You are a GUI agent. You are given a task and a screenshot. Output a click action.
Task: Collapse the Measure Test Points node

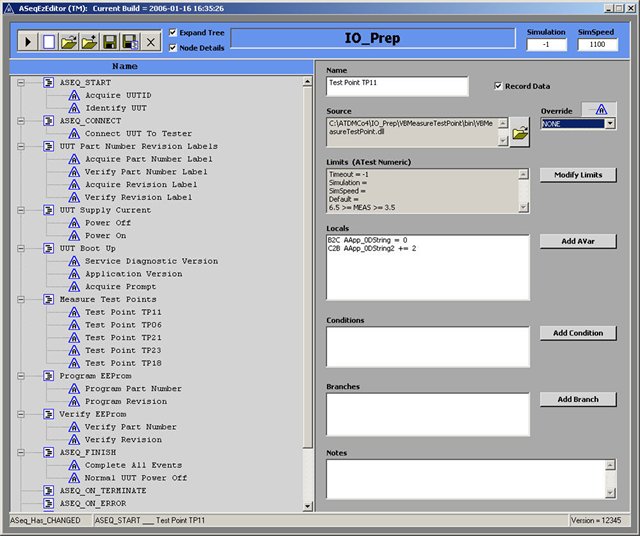point(20,299)
